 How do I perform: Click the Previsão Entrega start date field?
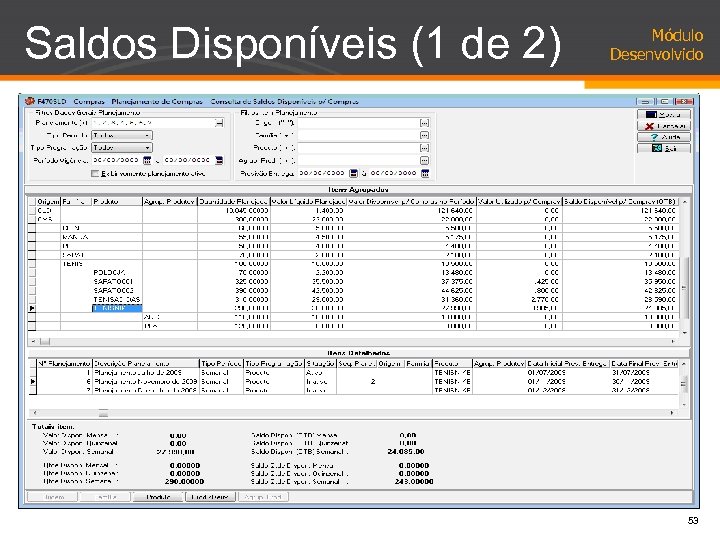[323, 173]
